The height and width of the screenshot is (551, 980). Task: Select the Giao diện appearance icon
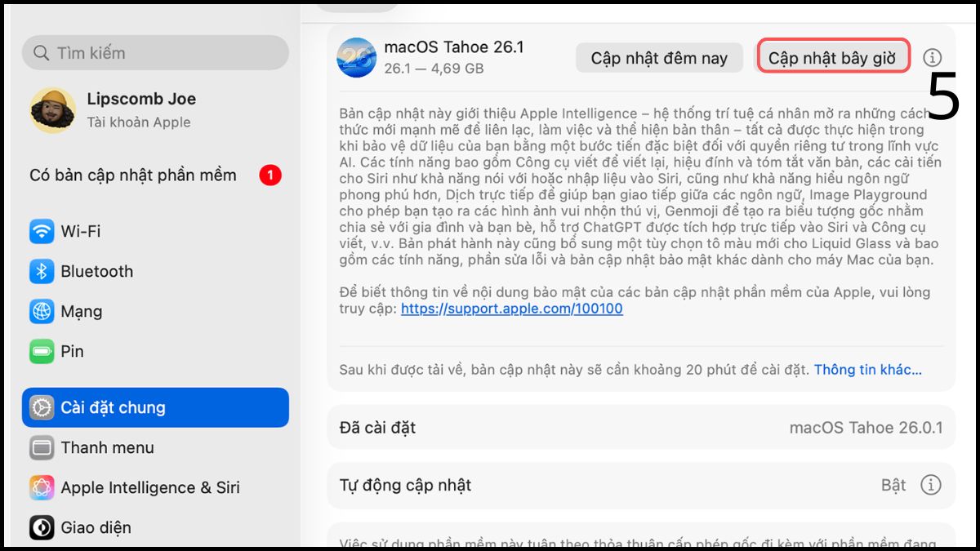click(42, 527)
